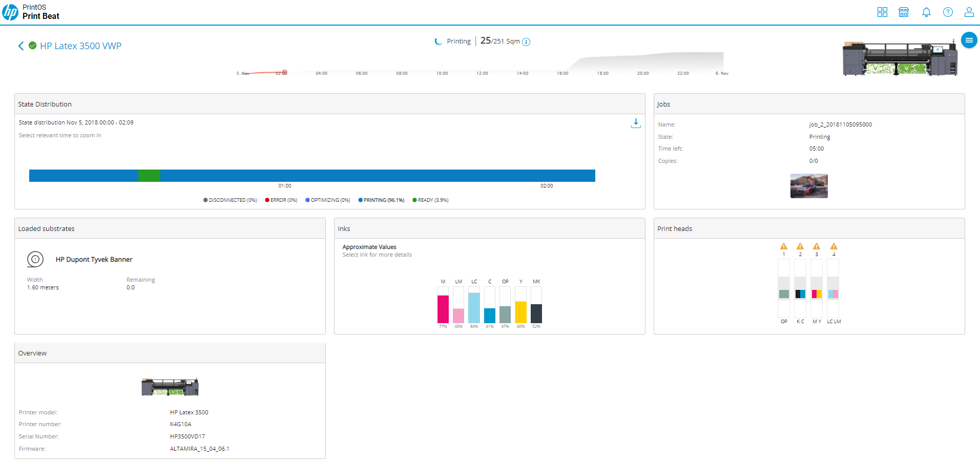Open the help question-mark icon
The width and height of the screenshot is (980, 462).
[948, 12]
